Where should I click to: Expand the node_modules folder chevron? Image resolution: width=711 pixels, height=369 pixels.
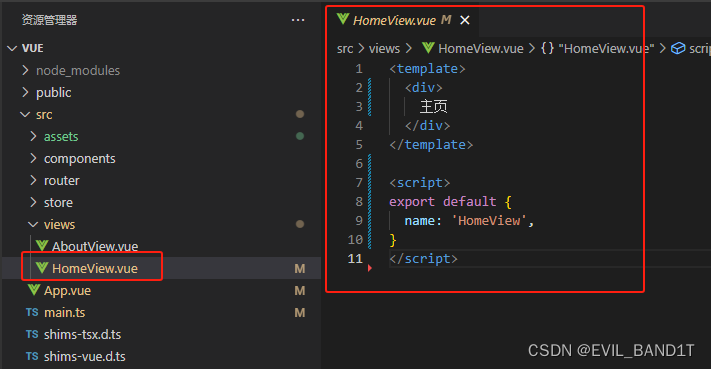[x=25, y=70]
